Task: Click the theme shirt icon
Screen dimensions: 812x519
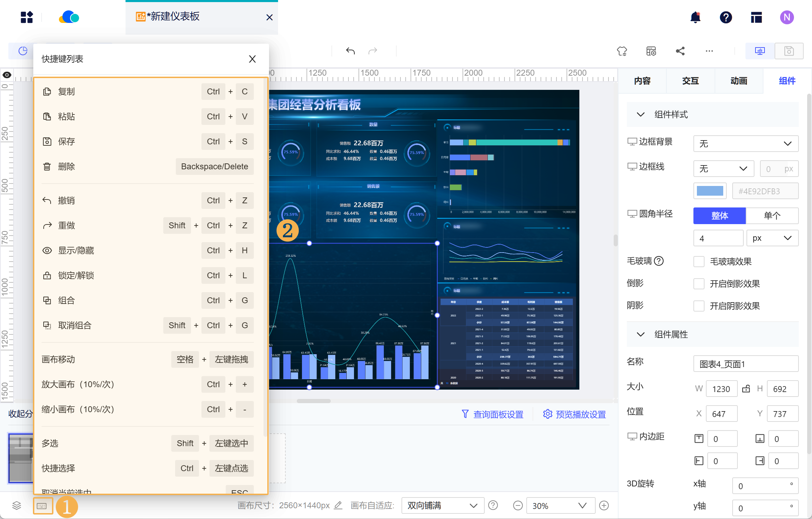Action: coord(622,51)
